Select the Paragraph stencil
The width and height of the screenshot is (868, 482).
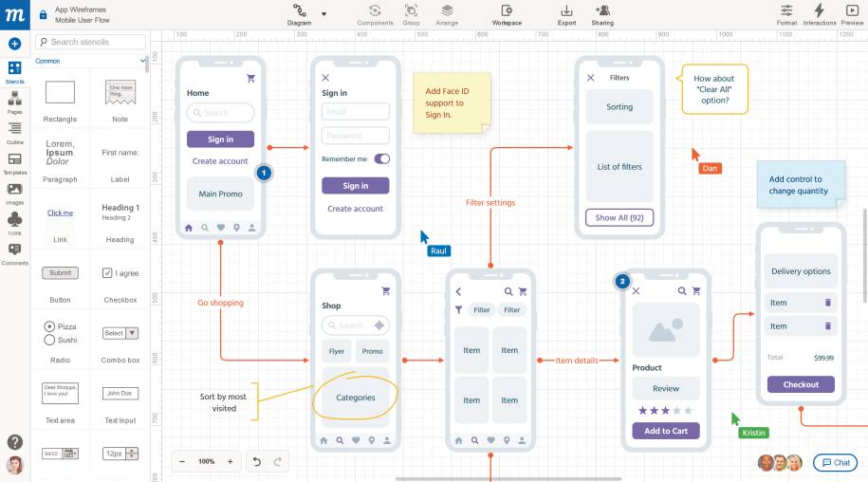pos(59,152)
